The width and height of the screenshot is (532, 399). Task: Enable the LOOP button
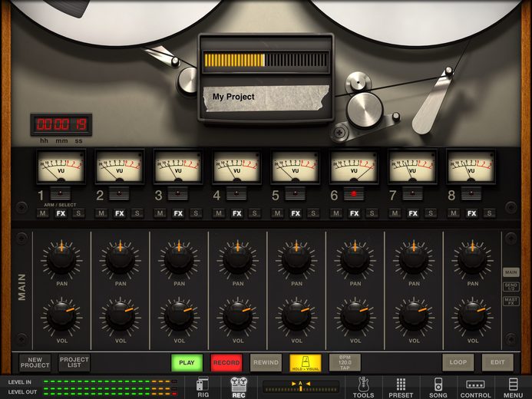pos(458,363)
